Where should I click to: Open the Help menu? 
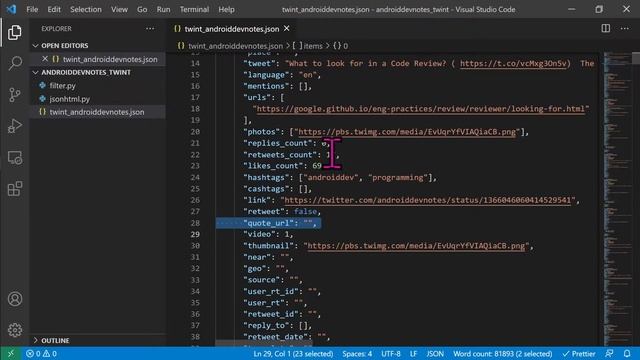pos(226,9)
